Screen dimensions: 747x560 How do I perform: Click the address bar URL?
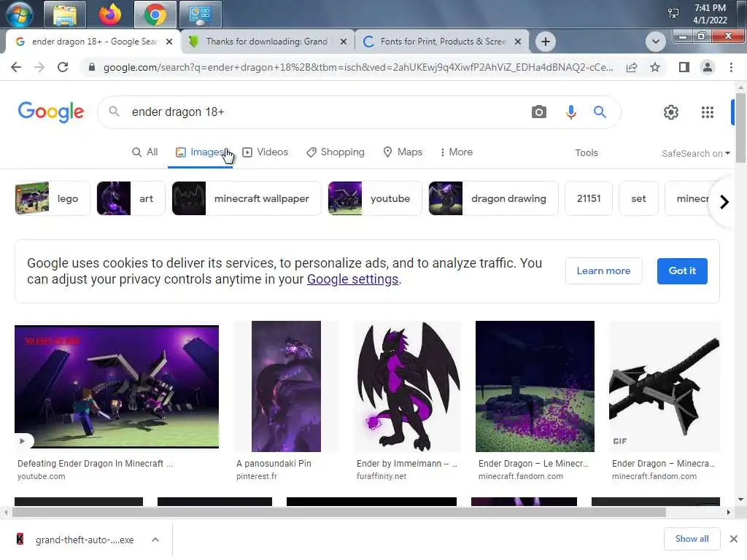[x=358, y=67]
